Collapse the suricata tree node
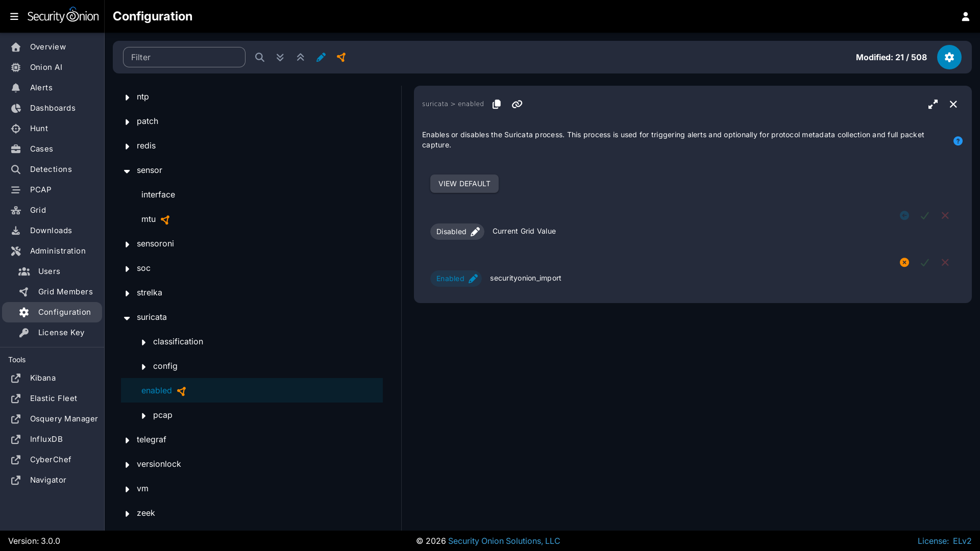 pyautogui.click(x=127, y=317)
